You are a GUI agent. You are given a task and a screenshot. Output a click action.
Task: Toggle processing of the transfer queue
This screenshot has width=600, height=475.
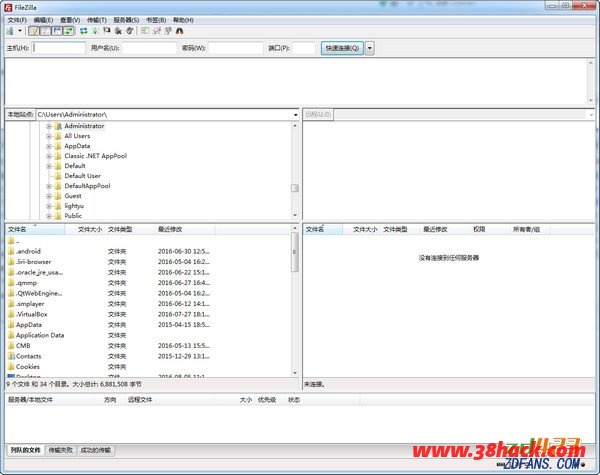pyautogui.click(x=95, y=31)
